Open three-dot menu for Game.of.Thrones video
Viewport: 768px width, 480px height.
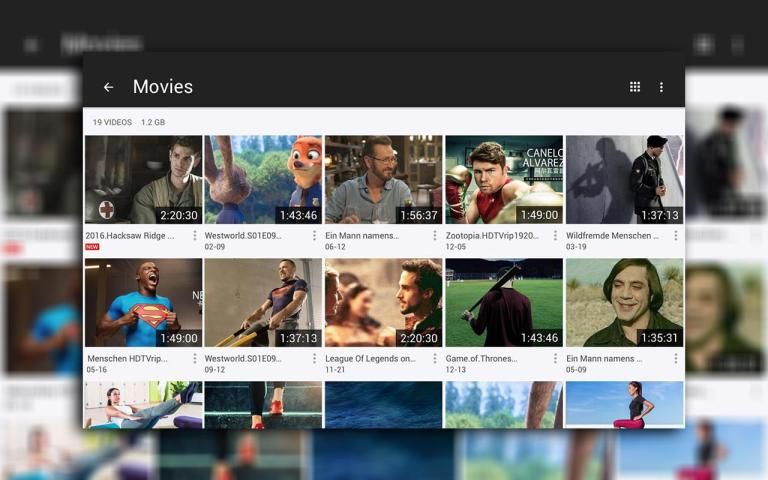point(555,359)
